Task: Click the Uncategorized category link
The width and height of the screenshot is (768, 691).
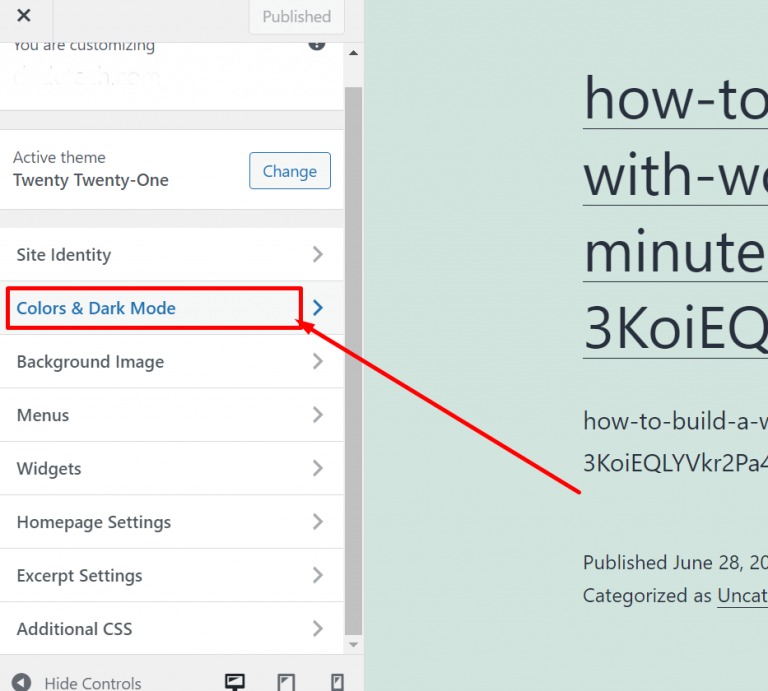Action: coord(742,596)
